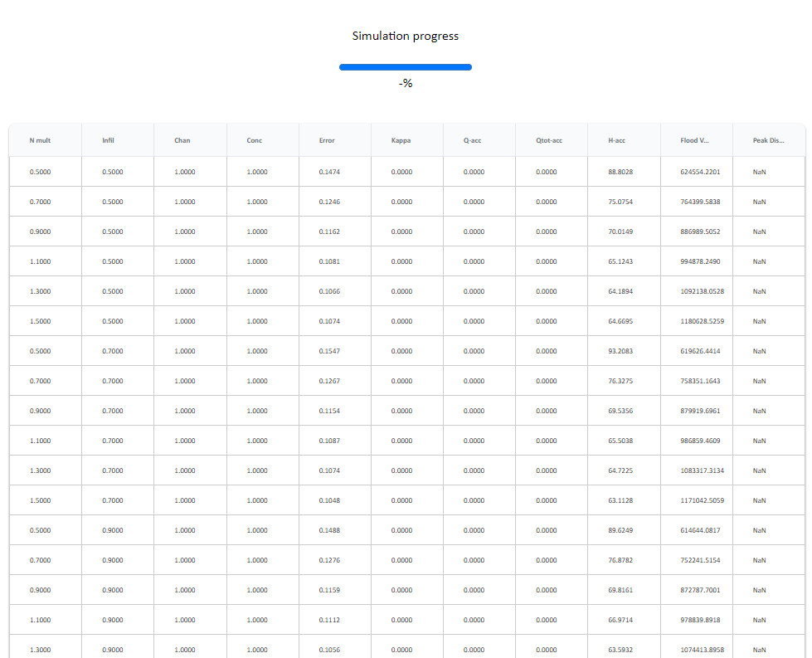Click the simulation progress bar
Screen dimensions: 812x658
405,67
